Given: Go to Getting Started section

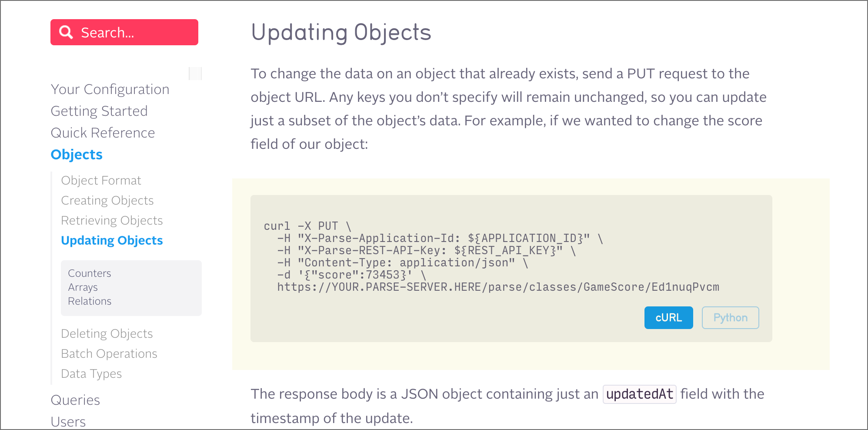Looking at the screenshot, I should click(x=99, y=111).
